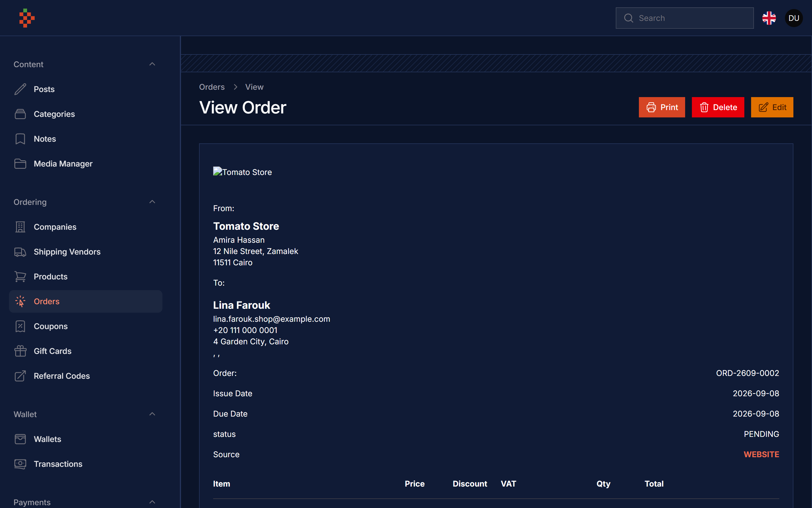
Task: Click the pencil-square icon in Edit button
Action: click(x=763, y=108)
